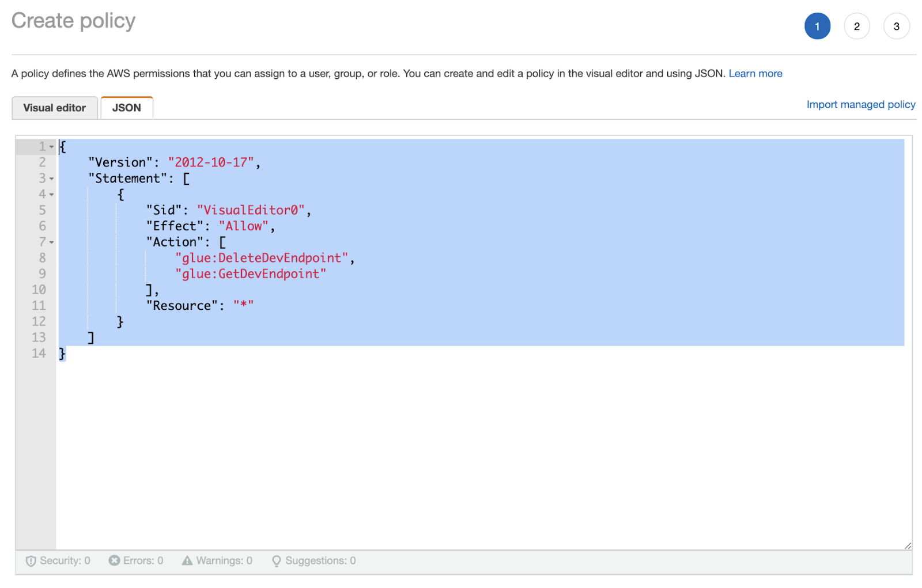The height and width of the screenshot is (588, 922).
Task: Click line number 11 in the gutter
Action: 39,306
